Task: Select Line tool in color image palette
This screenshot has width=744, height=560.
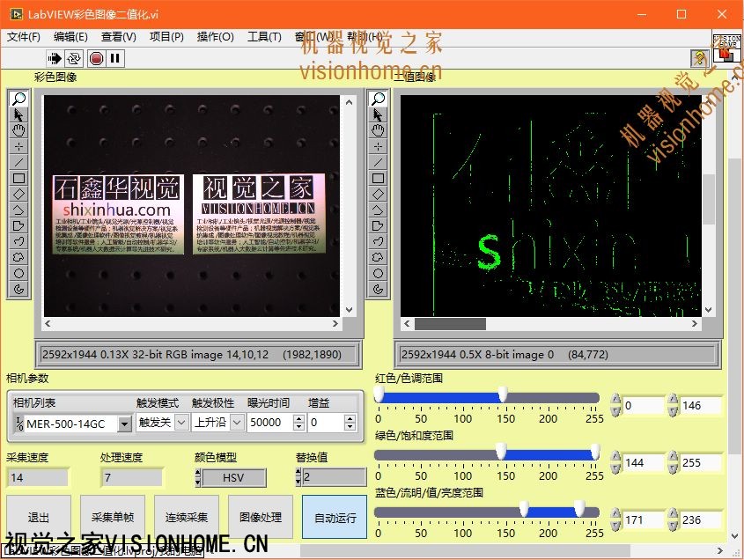Action: [18, 162]
